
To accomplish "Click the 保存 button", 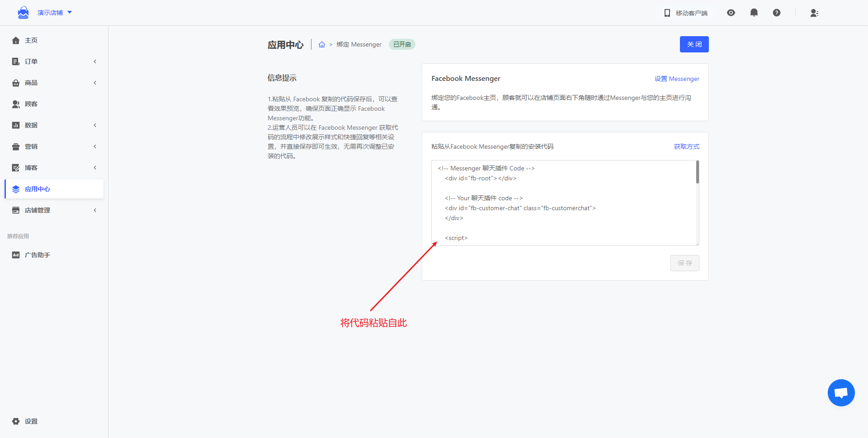I will pyautogui.click(x=685, y=263).
